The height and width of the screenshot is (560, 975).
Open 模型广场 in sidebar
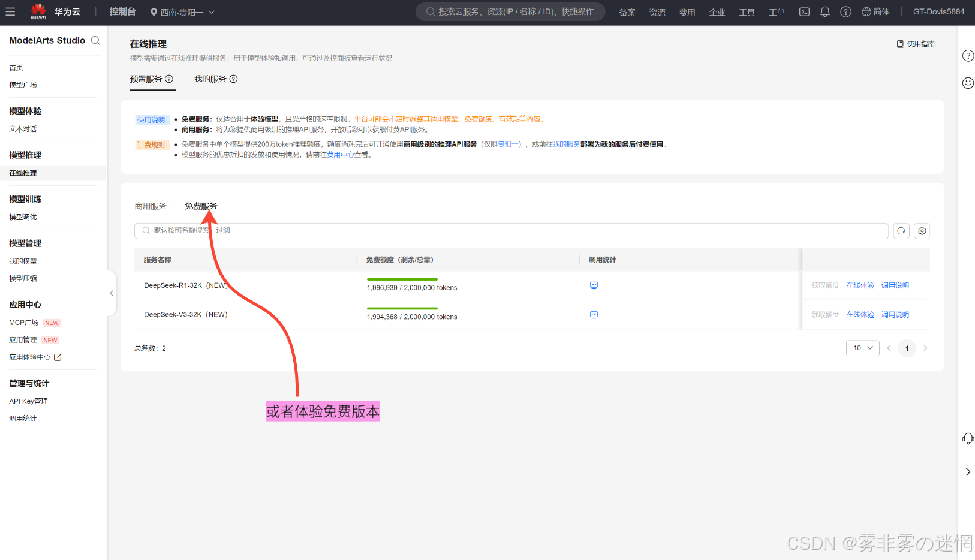23,85
